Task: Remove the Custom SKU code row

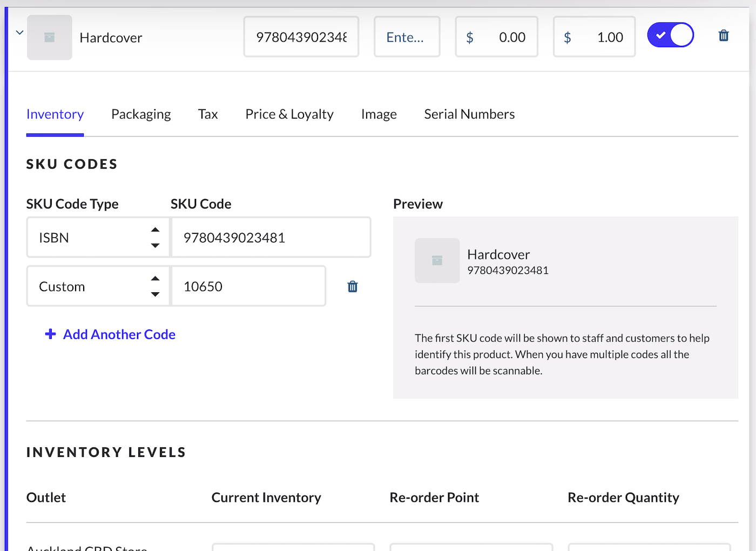Action: (353, 287)
